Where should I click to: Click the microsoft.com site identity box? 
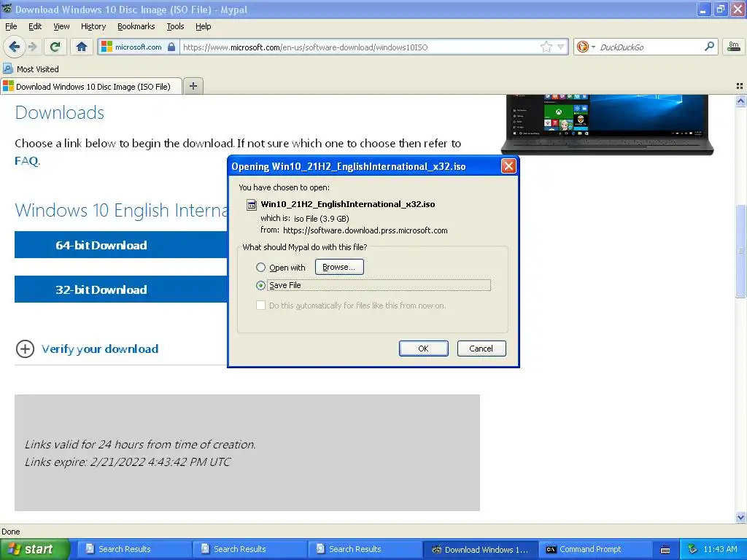point(138,47)
